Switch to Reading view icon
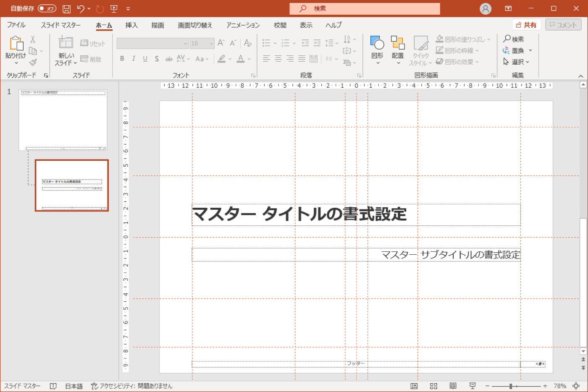This screenshot has height=392, width=588. point(453,386)
